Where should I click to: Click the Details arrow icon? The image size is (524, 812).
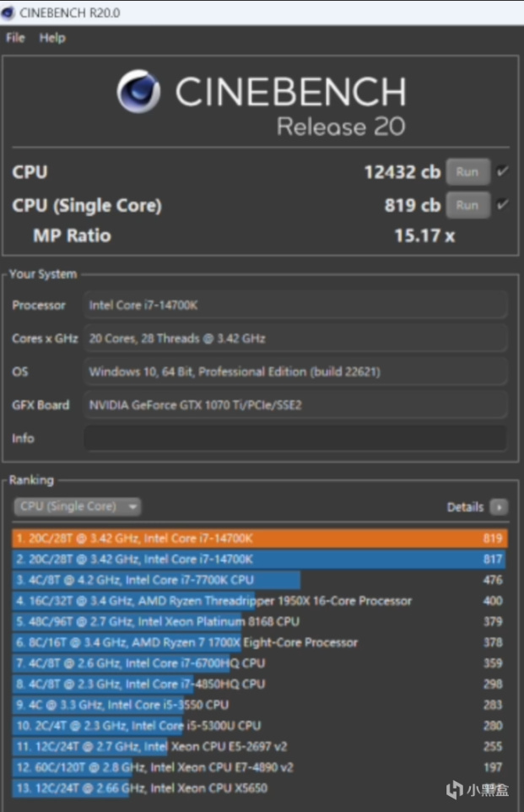(499, 507)
